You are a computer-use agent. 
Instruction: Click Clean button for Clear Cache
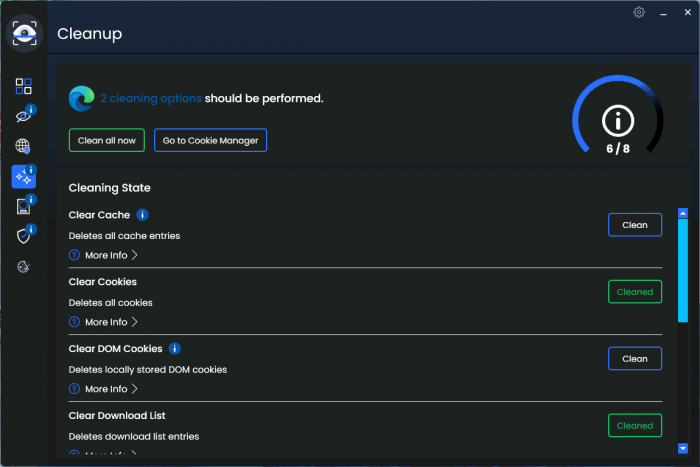pyautogui.click(x=634, y=225)
